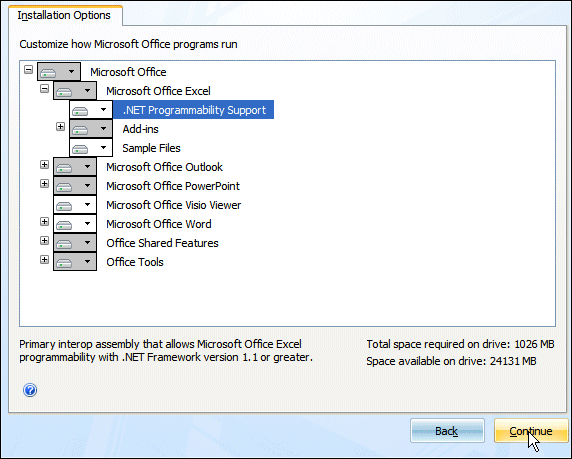Image resolution: width=572 pixels, height=459 pixels.
Task: Click 'Customize how Microsoft Office programs run' heading
Action: pyautogui.click(x=128, y=44)
